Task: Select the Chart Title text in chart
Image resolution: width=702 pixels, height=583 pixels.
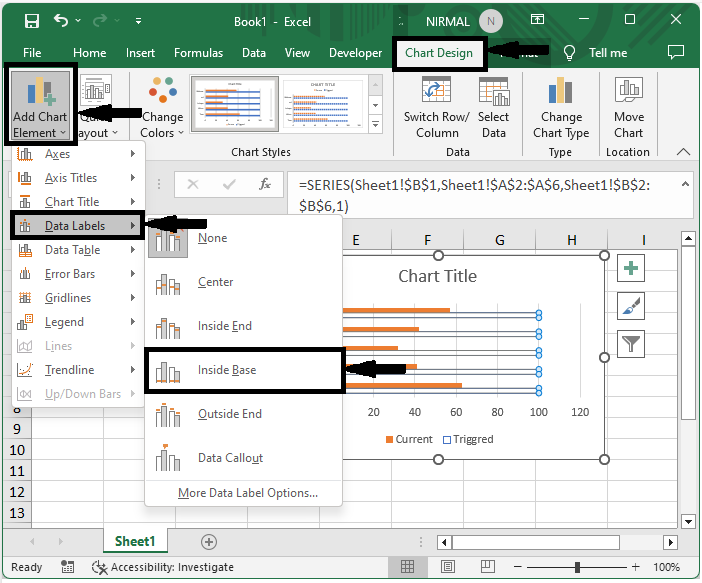Action: (x=437, y=276)
